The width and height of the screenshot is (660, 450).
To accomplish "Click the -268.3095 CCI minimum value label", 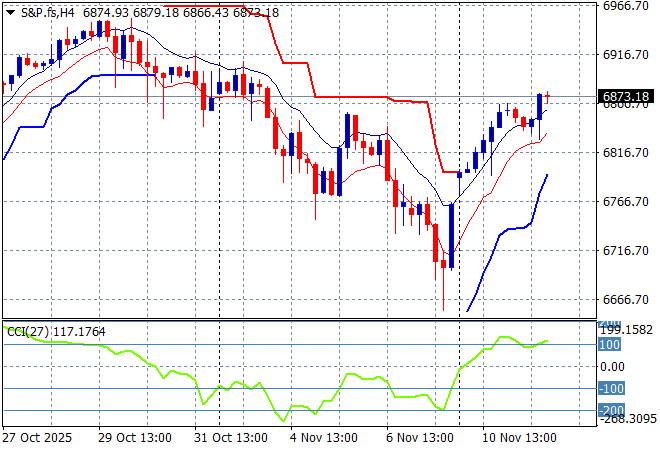I will (x=627, y=420).
